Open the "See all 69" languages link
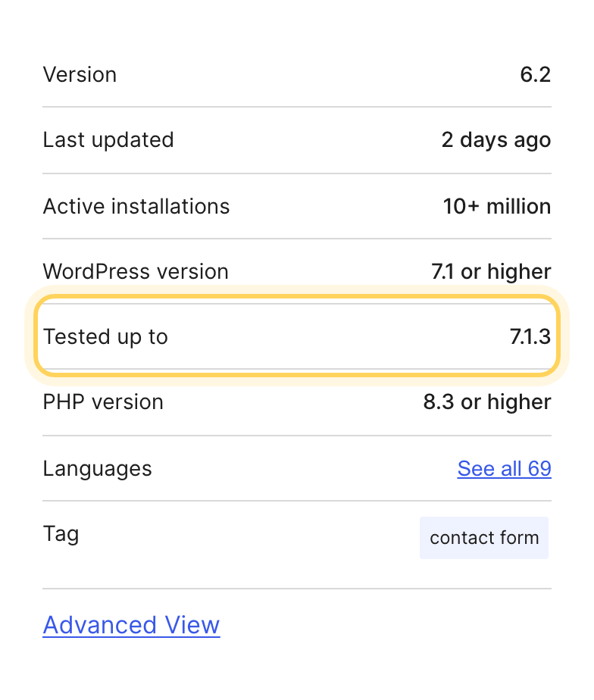This screenshot has height=700, width=594. [x=505, y=469]
